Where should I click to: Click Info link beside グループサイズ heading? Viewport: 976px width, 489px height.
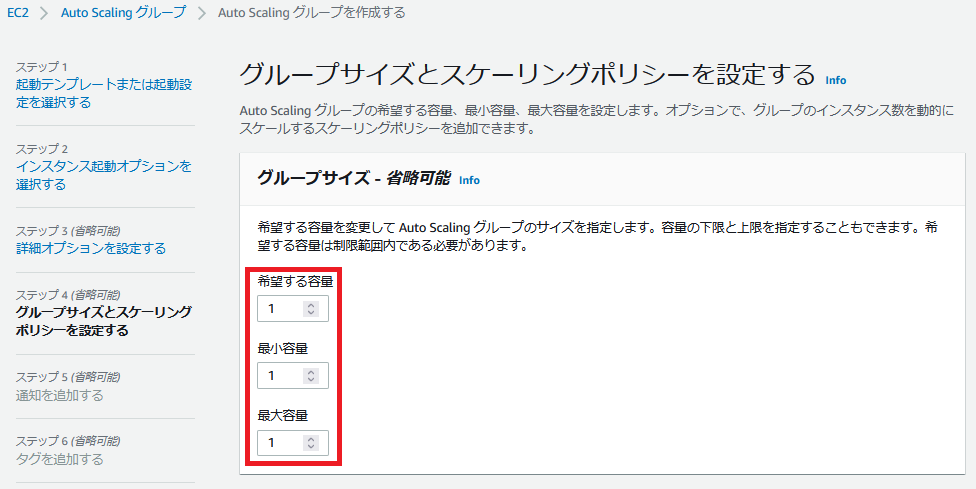(469, 180)
